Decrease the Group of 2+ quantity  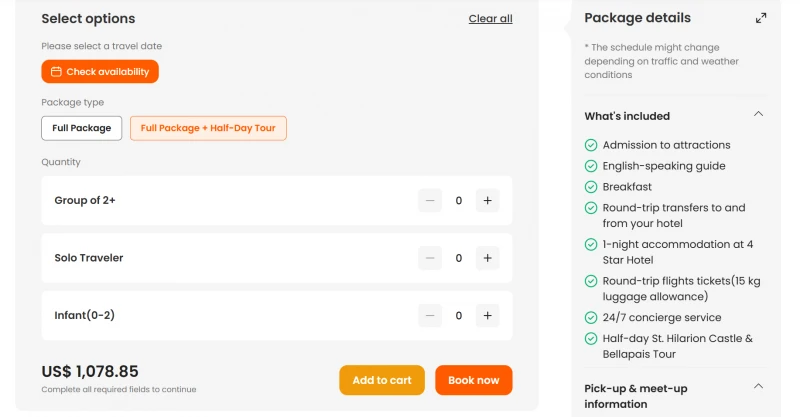click(x=430, y=201)
